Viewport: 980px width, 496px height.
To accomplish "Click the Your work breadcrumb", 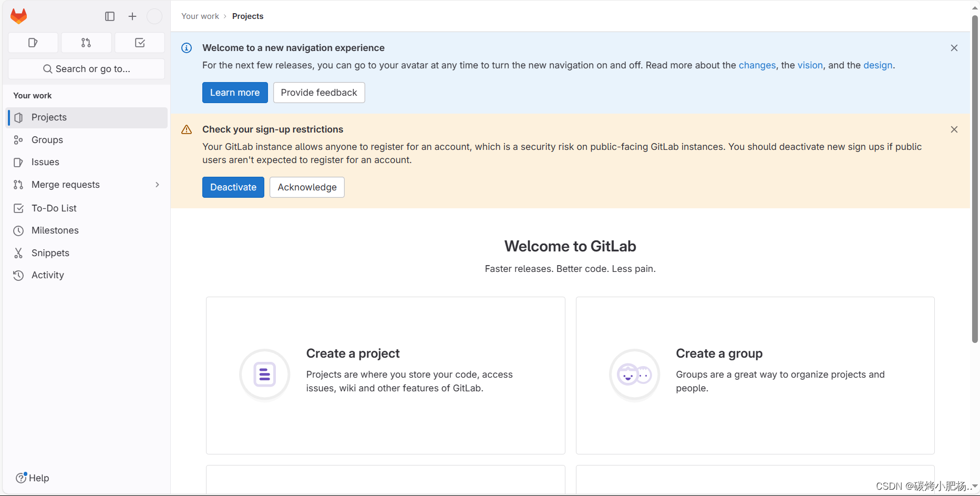I will 200,16.
